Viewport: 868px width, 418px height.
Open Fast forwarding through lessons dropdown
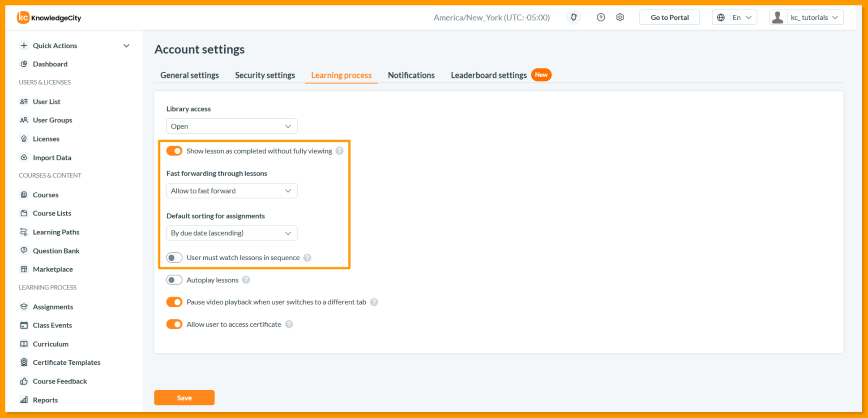coord(231,191)
